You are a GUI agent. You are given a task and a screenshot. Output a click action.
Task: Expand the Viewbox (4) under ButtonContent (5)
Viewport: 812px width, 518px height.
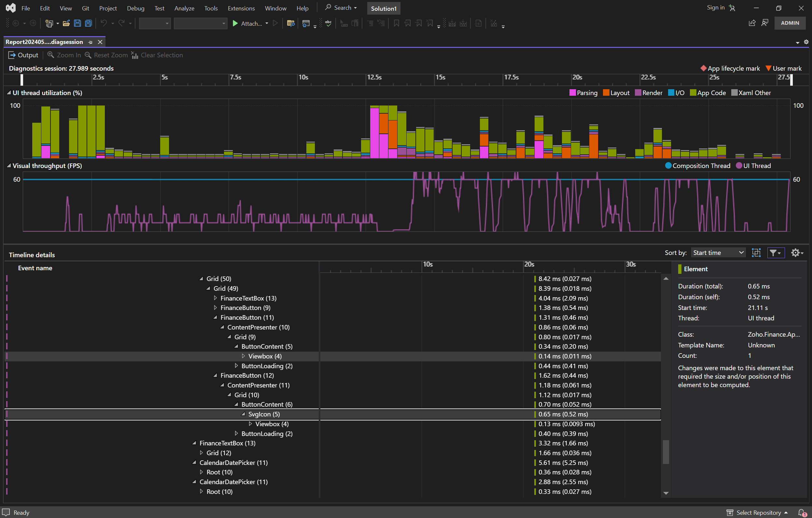pyautogui.click(x=243, y=356)
